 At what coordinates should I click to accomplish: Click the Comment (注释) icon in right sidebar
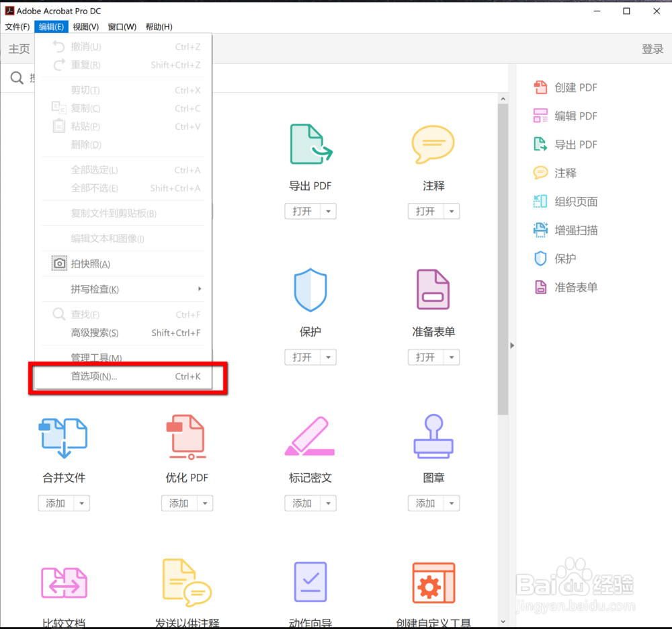[540, 173]
